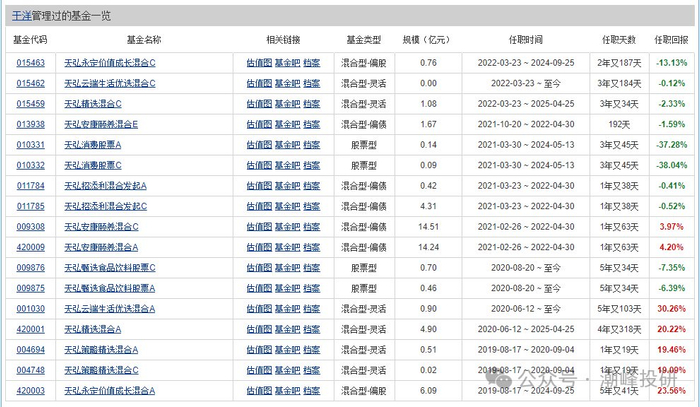Open 天弘招添利混合发起A fund name link

click(x=105, y=186)
